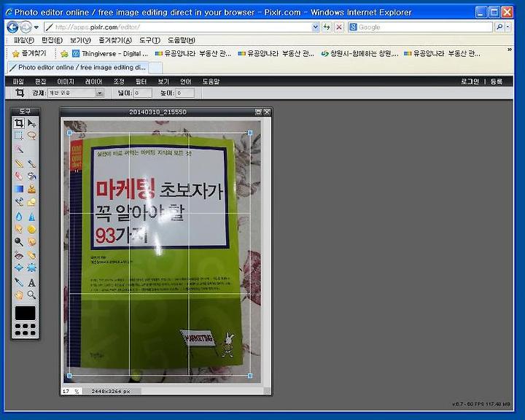Open Pixlr 도움말 menu
This screenshot has height=420, width=525.
(211, 82)
